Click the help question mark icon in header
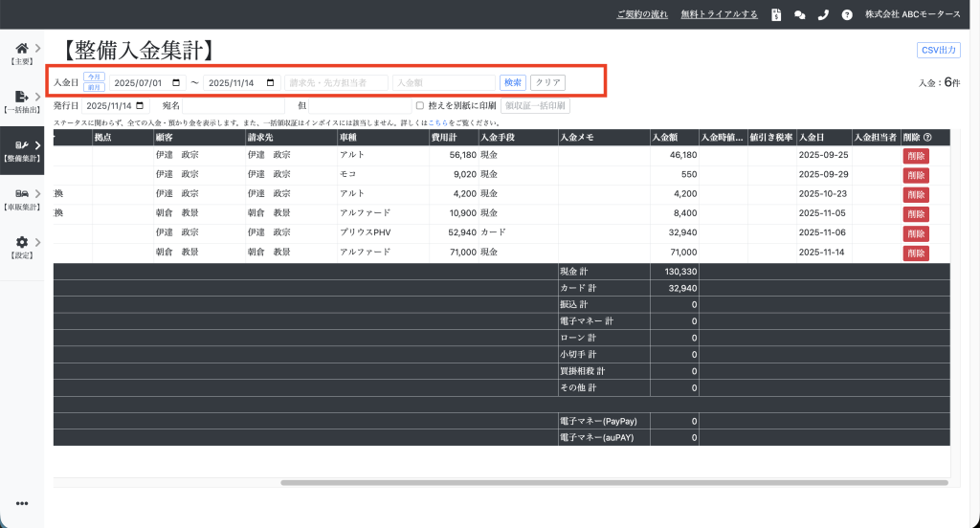 click(847, 14)
